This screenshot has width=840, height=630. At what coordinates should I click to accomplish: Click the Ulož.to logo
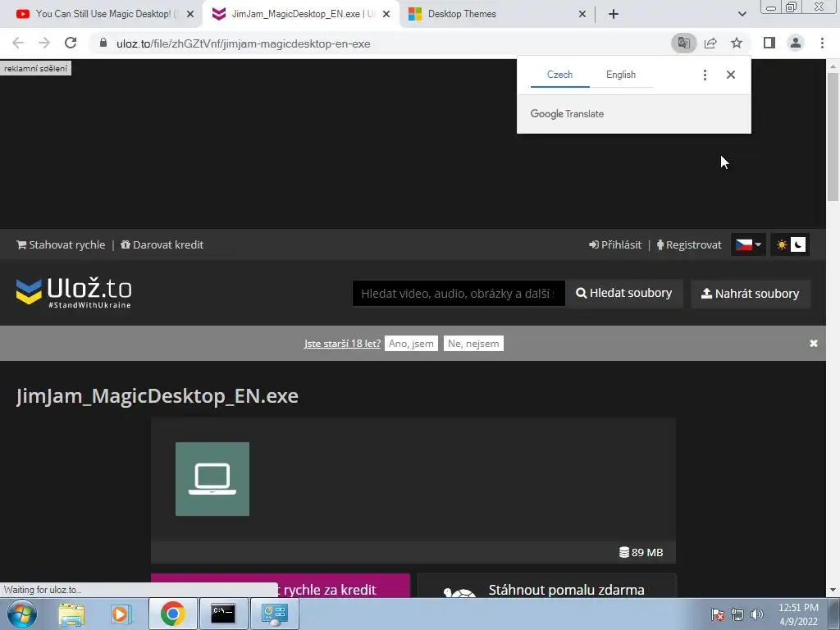(74, 293)
